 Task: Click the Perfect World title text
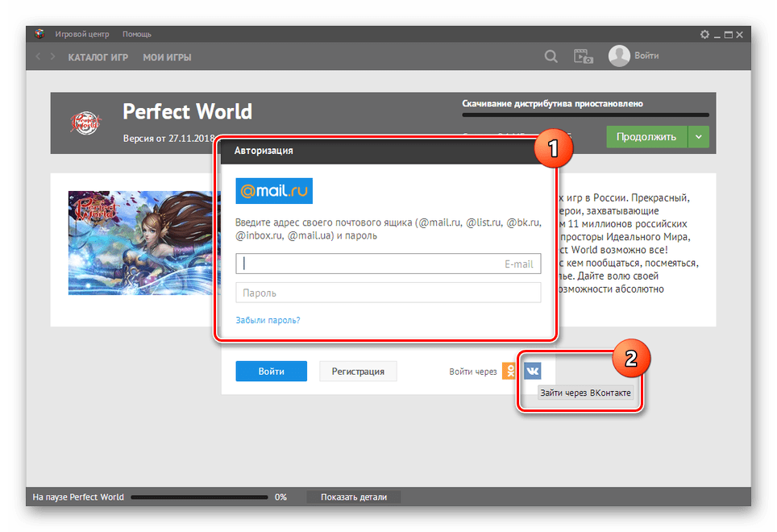tap(187, 111)
